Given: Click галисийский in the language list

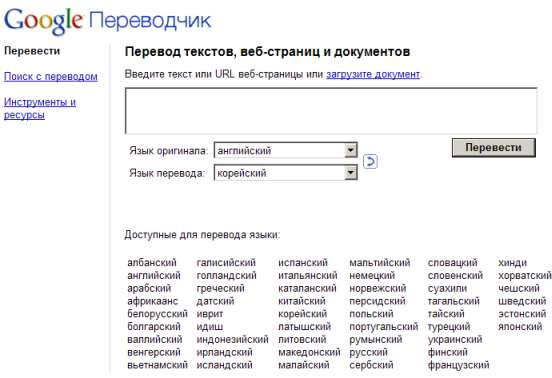Looking at the screenshot, I should coord(226,263).
